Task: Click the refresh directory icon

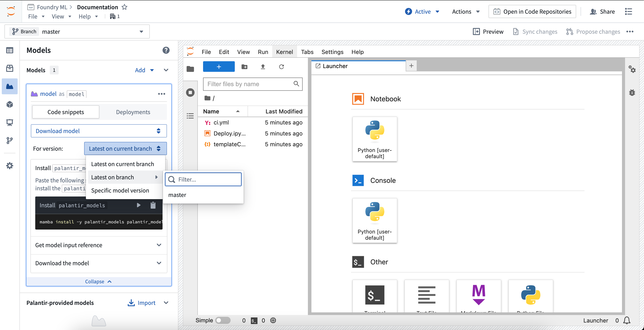Action: point(281,67)
